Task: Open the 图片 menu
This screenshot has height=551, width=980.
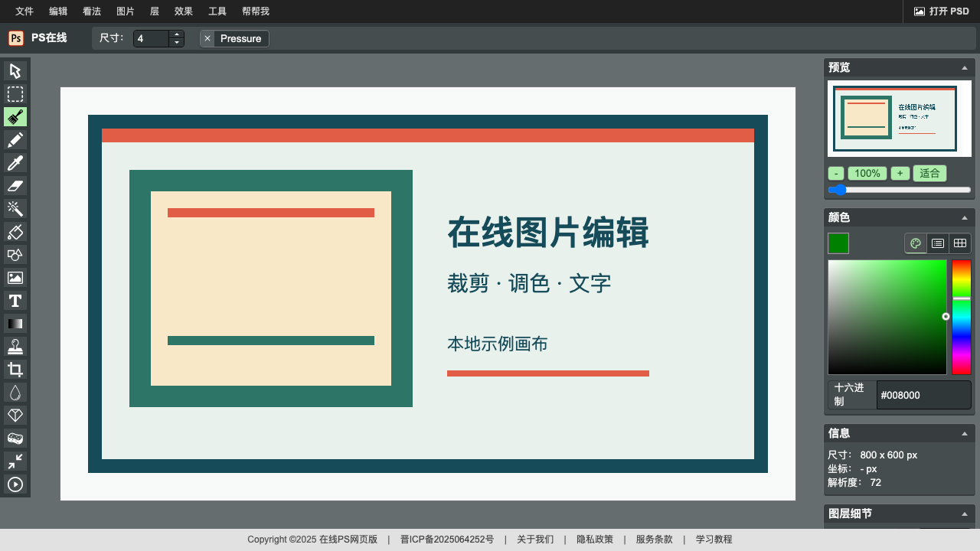Action: [x=126, y=11]
